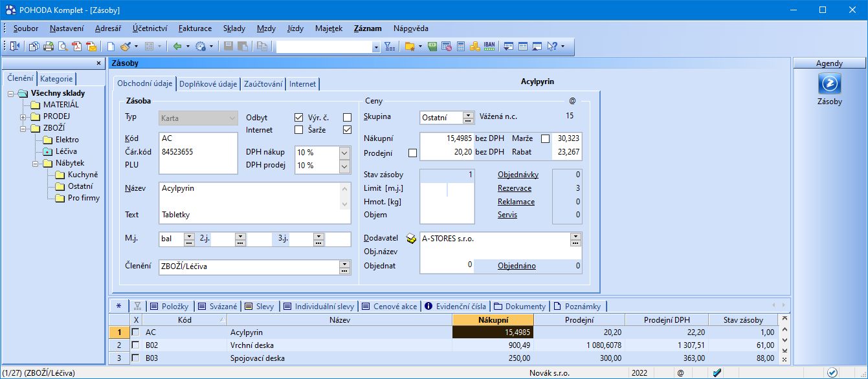The height and width of the screenshot is (379, 868).
Task: Open the Zásoby agenda icon in Agendy panel
Action: [x=829, y=84]
